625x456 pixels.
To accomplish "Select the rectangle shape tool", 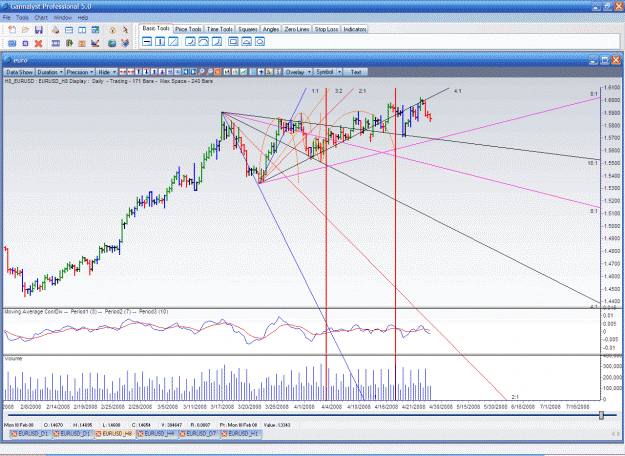I will click(x=233, y=41).
